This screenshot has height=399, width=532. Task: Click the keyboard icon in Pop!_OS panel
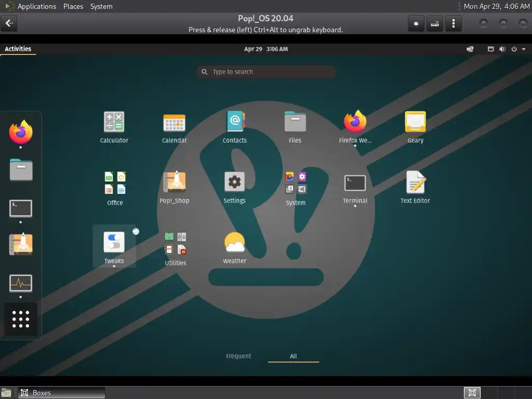(x=490, y=49)
